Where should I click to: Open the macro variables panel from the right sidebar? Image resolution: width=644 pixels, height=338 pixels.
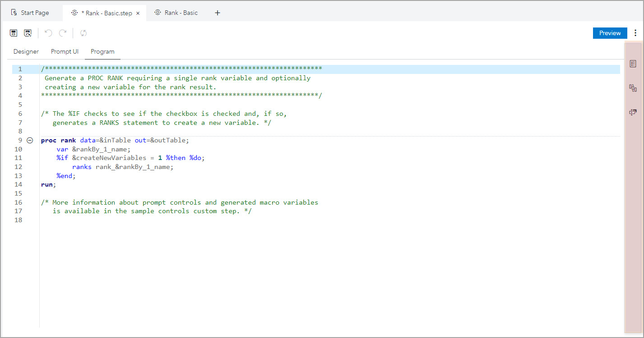634,88
